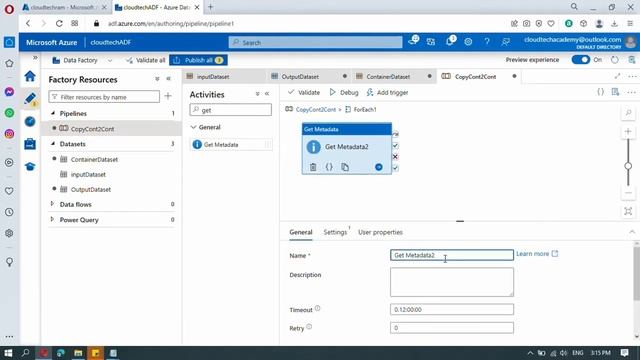Click the failure red X connector on Get Metadata2

point(395,156)
